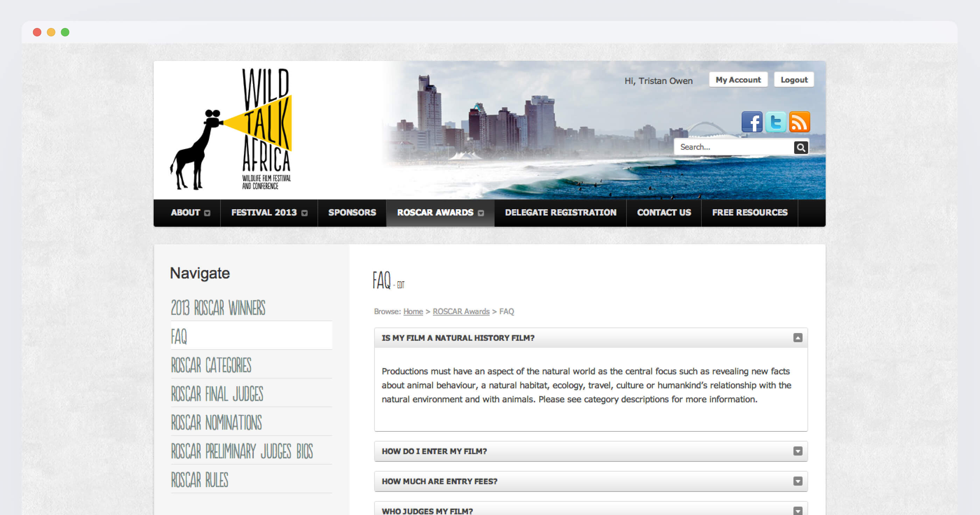This screenshot has height=515, width=980.
Task: Click the ROSCAR Awards breadcrumb link
Action: point(461,311)
